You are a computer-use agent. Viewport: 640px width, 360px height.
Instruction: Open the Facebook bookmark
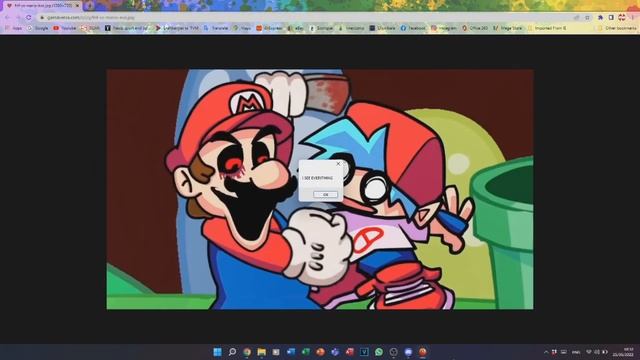pyautogui.click(x=413, y=28)
